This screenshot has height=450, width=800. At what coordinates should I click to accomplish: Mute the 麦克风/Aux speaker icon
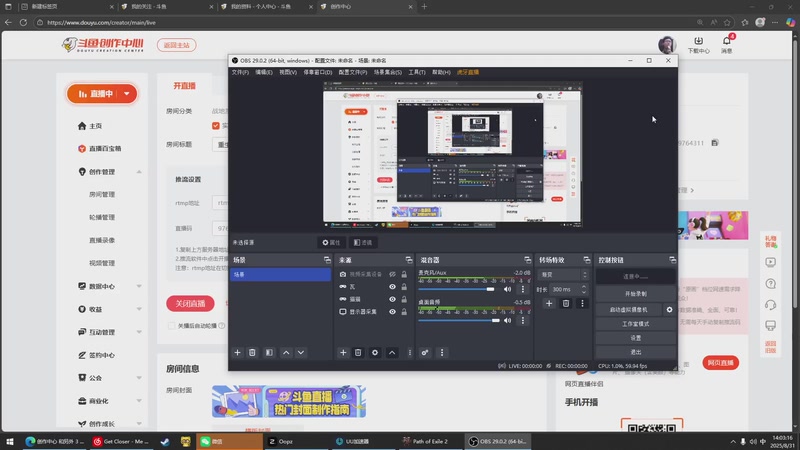[507, 289]
